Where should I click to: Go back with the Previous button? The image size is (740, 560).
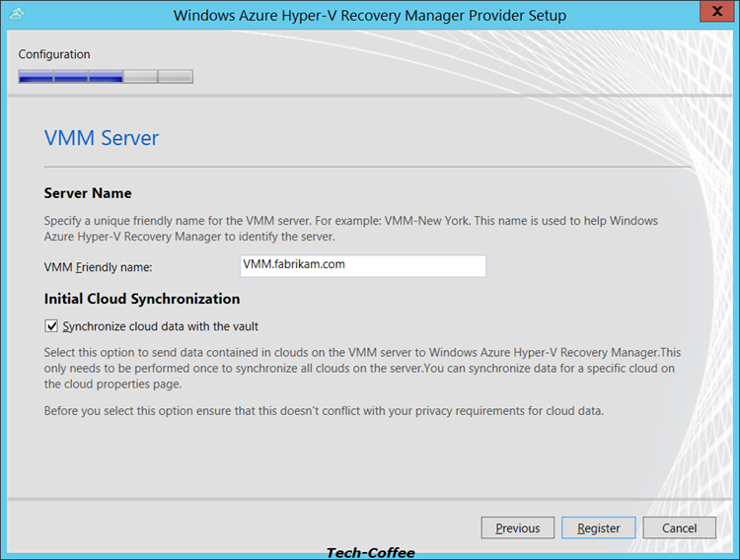tap(517, 527)
